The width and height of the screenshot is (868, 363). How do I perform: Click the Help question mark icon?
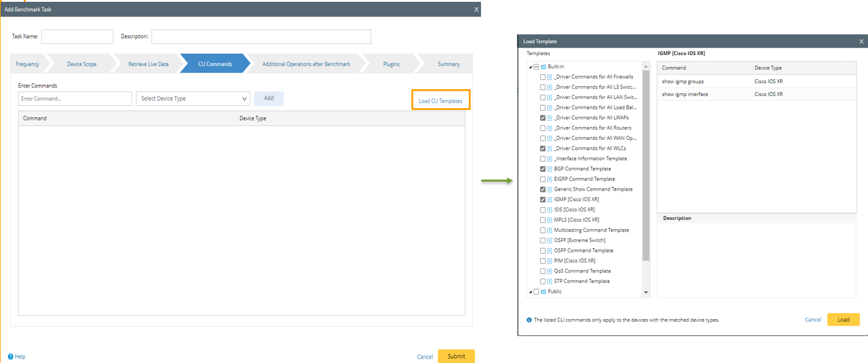coord(10,356)
